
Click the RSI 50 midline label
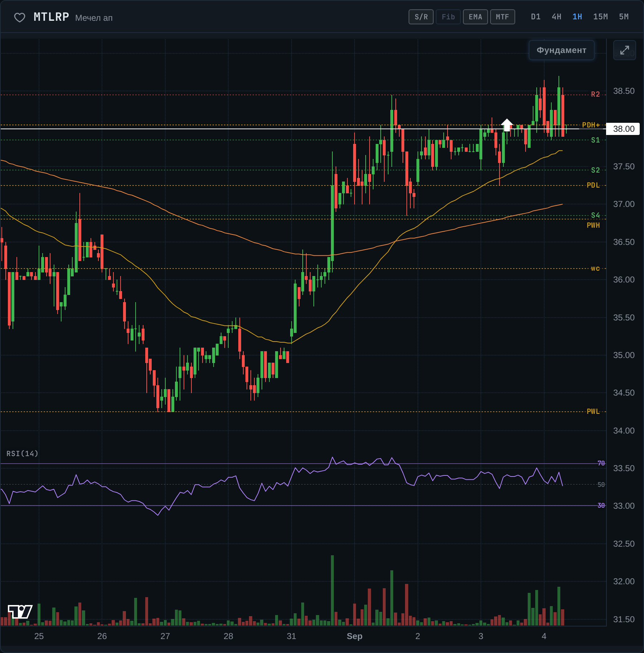pyautogui.click(x=601, y=484)
